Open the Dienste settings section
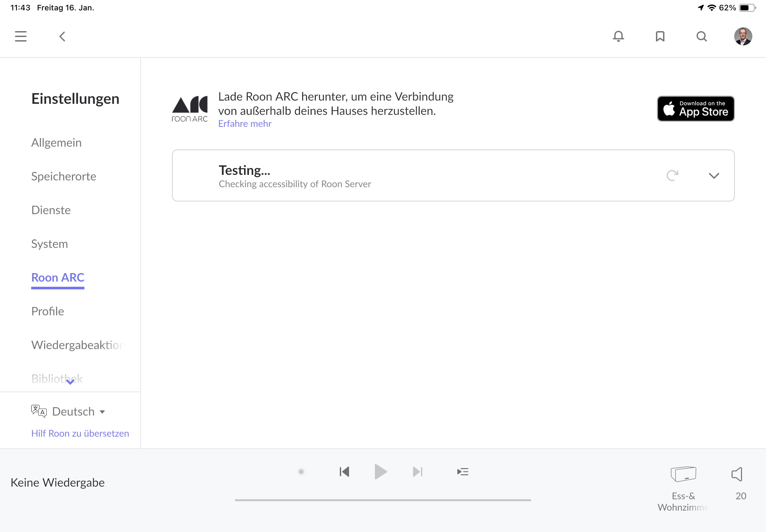 click(x=51, y=210)
